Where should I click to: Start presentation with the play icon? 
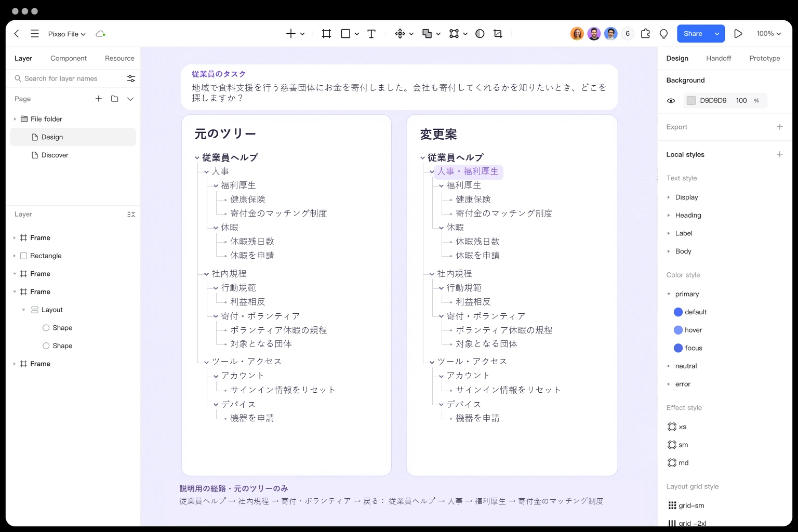[x=738, y=34]
